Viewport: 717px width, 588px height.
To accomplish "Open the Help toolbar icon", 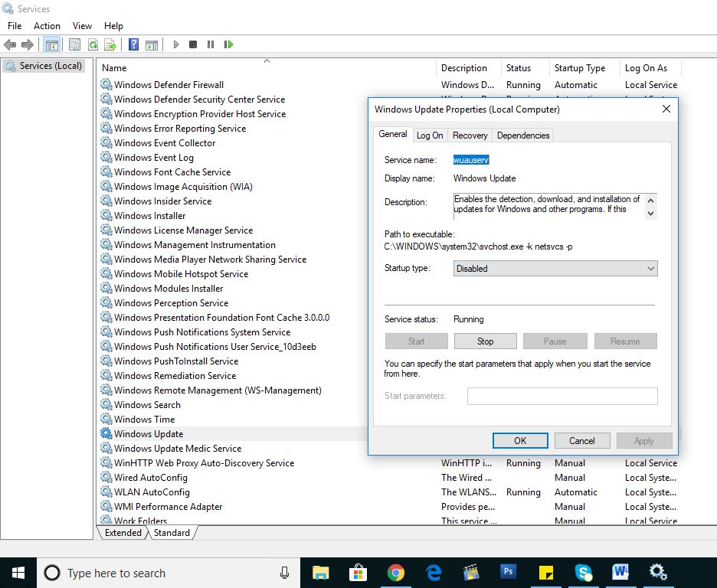I will 133,44.
